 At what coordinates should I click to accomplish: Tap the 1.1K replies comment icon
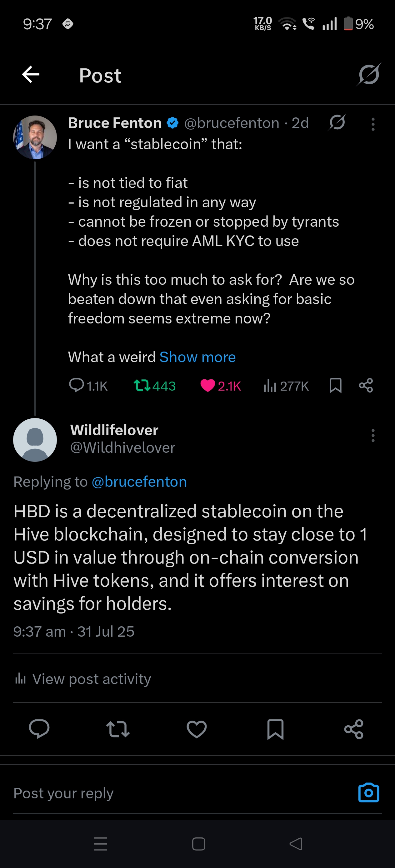[x=77, y=385]
